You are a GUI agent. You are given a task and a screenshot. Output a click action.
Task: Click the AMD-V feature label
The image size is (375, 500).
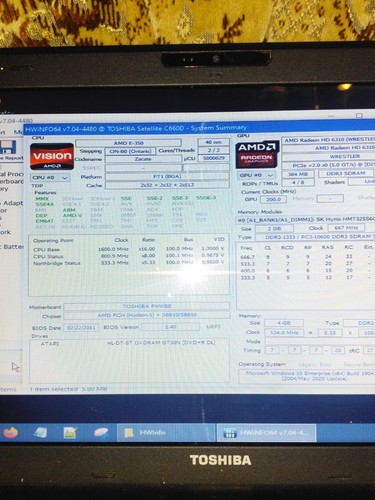click(x=72, y=215)
